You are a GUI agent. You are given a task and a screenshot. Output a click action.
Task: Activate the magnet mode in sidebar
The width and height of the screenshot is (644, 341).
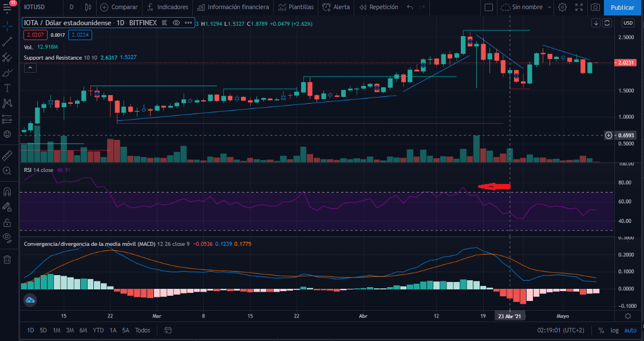pyautogui.click(x=7, y=191)
